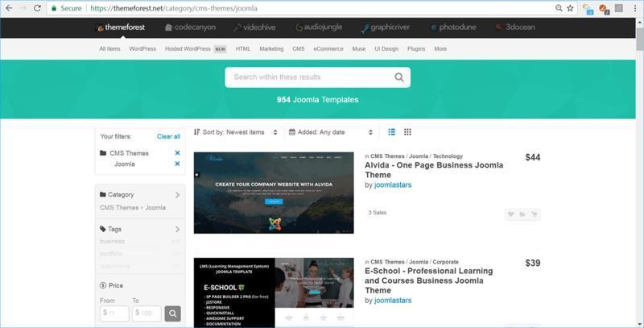Click the price To input
This screenshot has width=644, height=328.
147,313
